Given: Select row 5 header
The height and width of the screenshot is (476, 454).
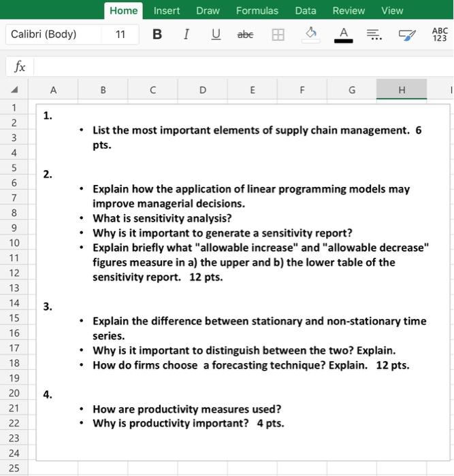Looking at the screenshot, I should [x=14, y=167].
